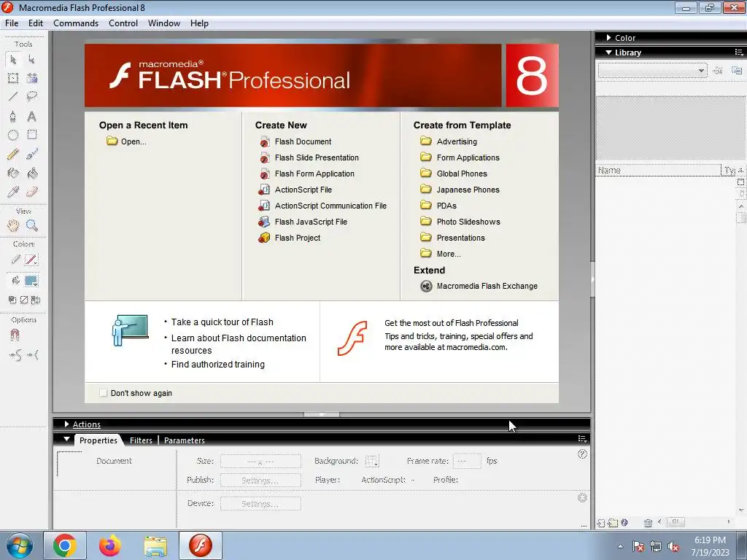Pick the Ink Bottle tool
This screenshot has height=560, width=747.
[13, 173]
